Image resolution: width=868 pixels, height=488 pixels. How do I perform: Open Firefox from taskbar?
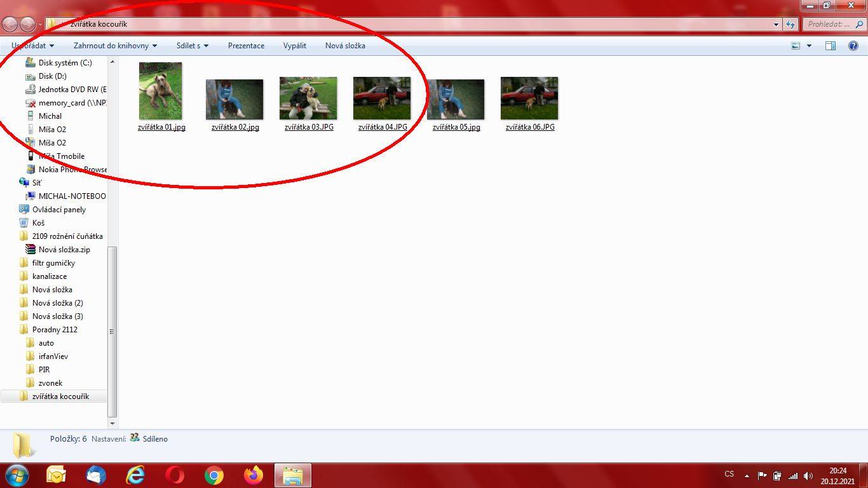pyautogui.click(x=254, y=475)
